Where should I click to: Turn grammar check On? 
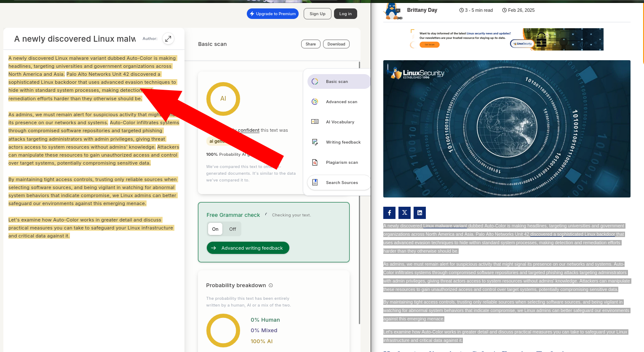(x=215, y=229)
